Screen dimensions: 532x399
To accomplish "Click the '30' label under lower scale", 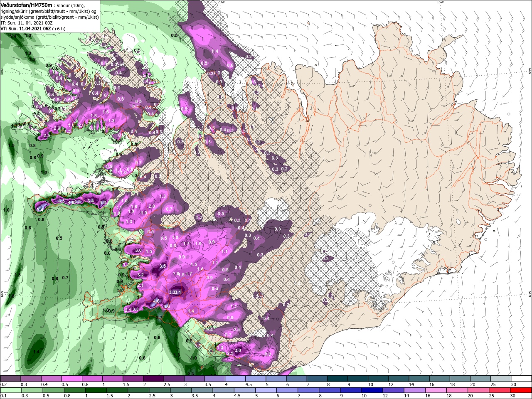I will tap(514, 396).
